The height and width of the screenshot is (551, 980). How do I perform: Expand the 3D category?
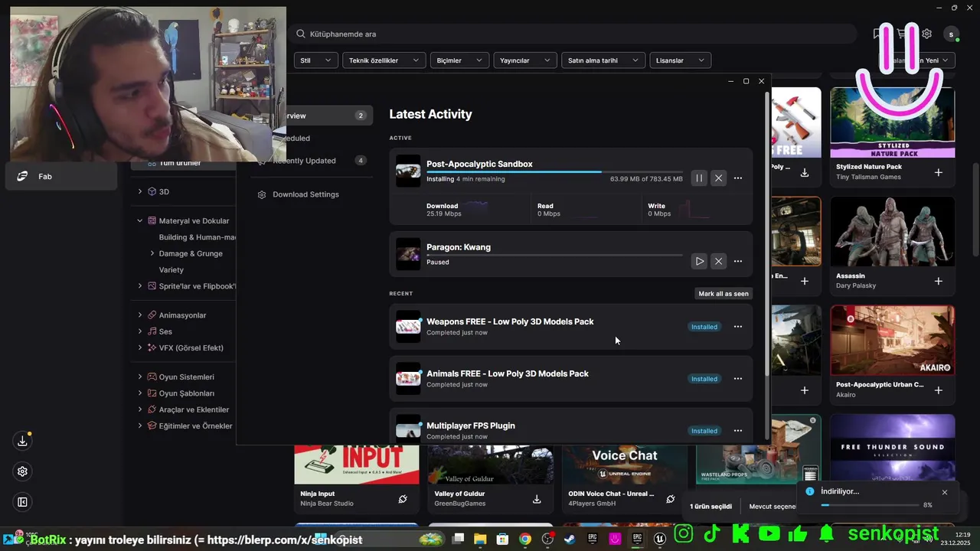point(140,191)
